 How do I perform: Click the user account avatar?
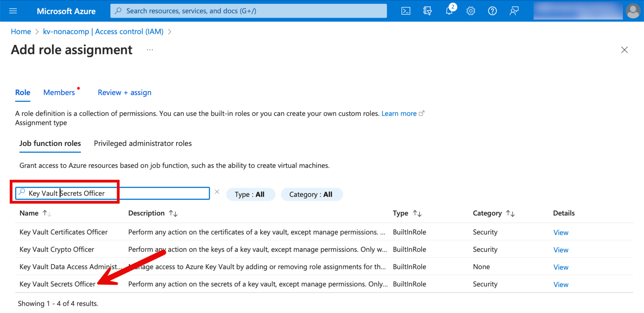(633, 11)
